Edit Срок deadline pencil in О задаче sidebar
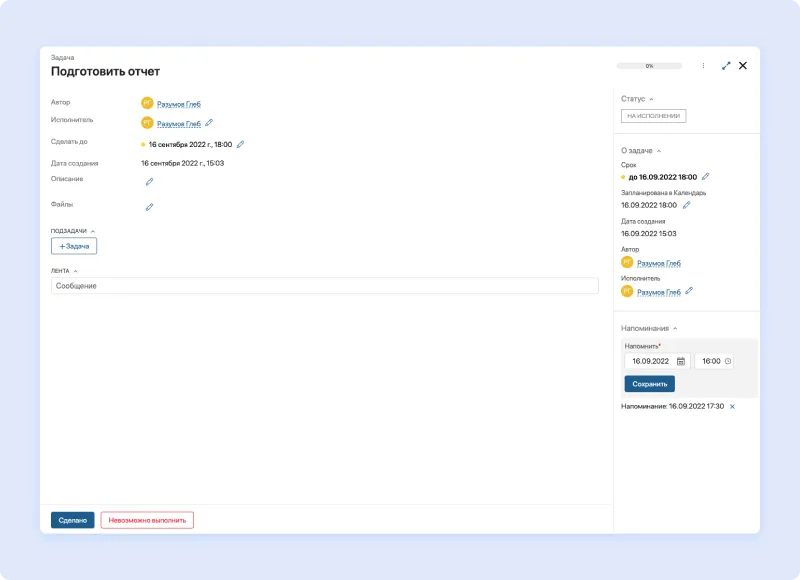 coord(705,176)
